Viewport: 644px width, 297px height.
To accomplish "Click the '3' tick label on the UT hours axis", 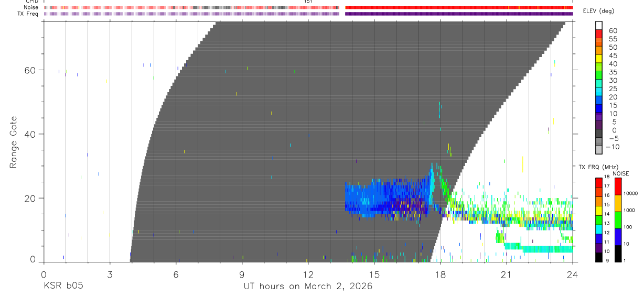I will (x=110, y=275).
